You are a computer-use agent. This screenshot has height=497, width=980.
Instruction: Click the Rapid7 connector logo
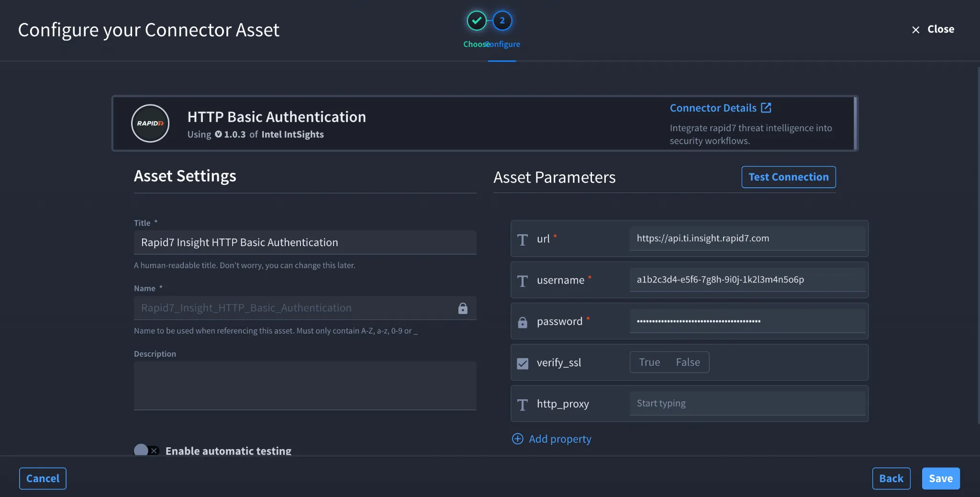click(150, 124)
